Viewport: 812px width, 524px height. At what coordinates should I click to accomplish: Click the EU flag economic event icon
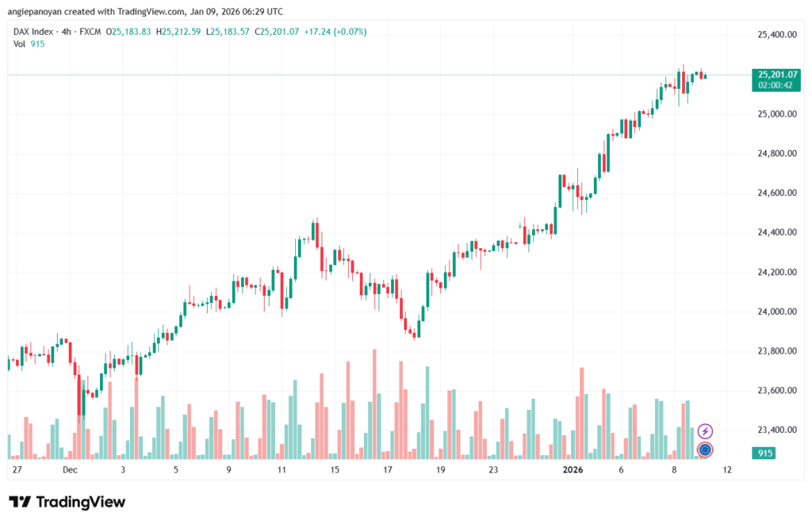coord(705,450)
